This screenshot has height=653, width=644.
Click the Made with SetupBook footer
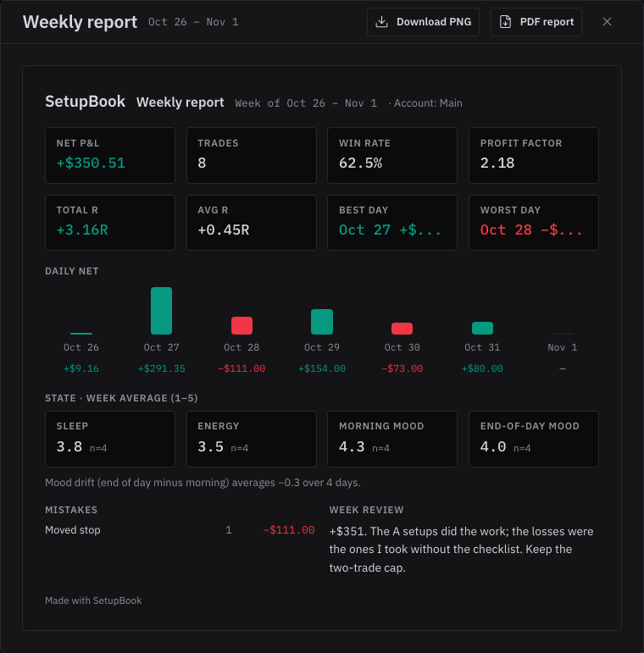93,600
